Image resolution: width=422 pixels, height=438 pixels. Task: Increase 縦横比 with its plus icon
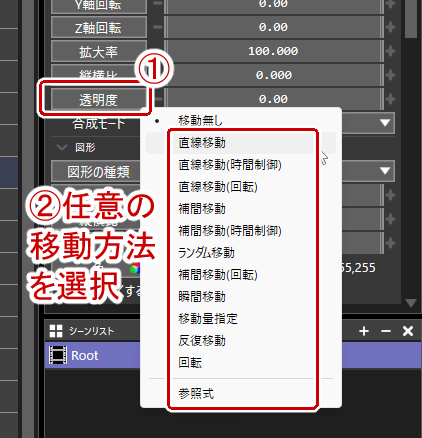390,75
